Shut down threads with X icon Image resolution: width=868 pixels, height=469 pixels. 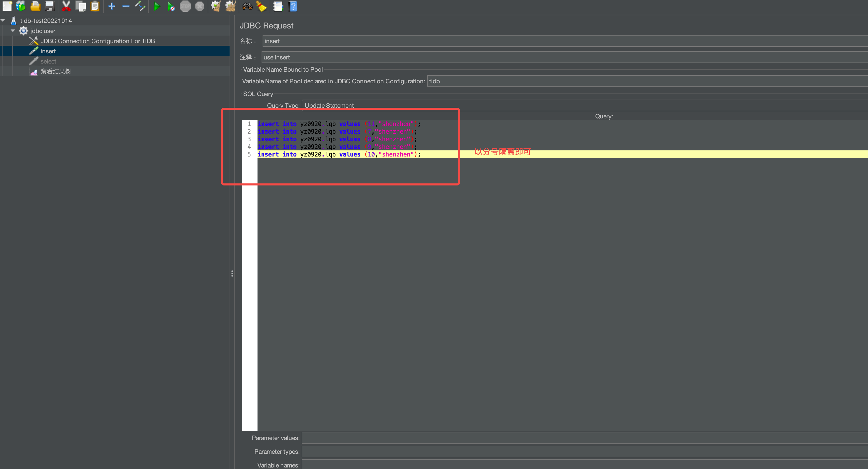coord(200,6)
